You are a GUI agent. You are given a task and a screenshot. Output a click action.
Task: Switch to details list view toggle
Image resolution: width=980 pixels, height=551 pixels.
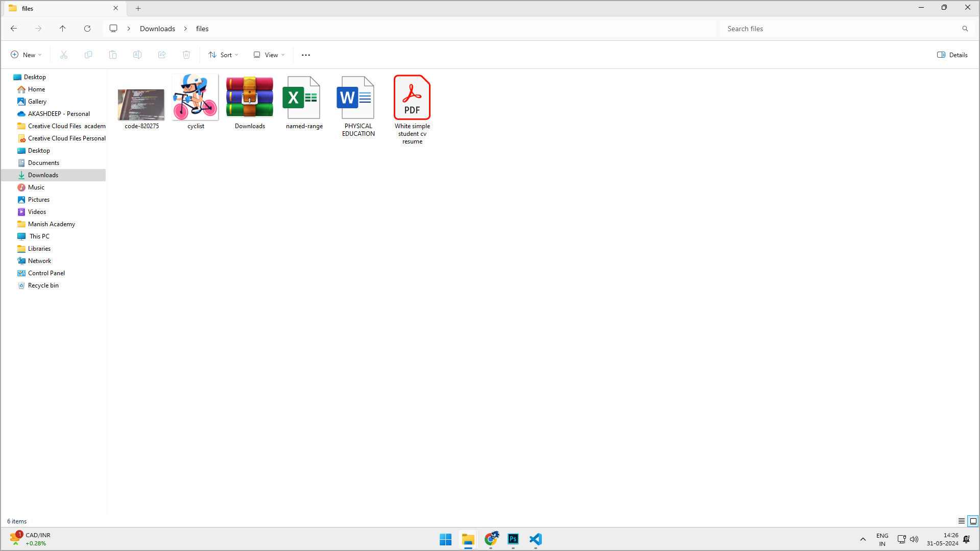[x=961, y=521]
